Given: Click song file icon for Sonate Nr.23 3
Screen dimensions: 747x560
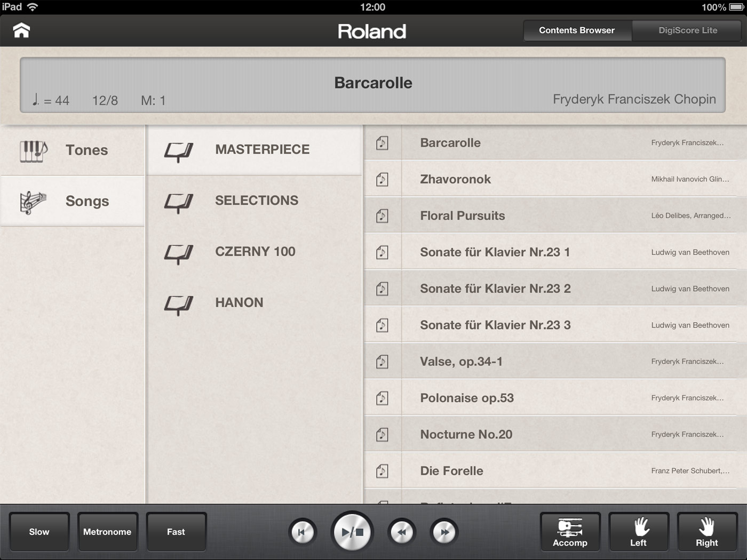Looking at the screenshot, I should tap(382, 325).
